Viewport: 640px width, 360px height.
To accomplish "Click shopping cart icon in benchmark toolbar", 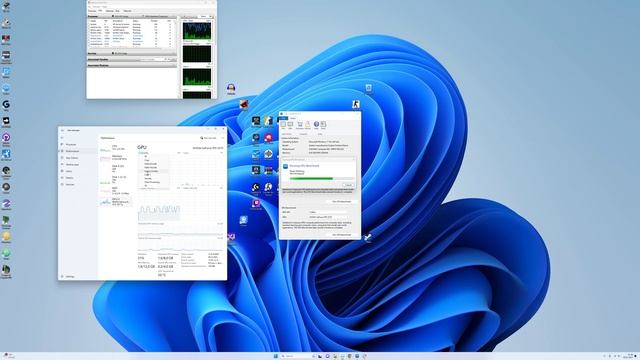I will click(x=300, y=124).
